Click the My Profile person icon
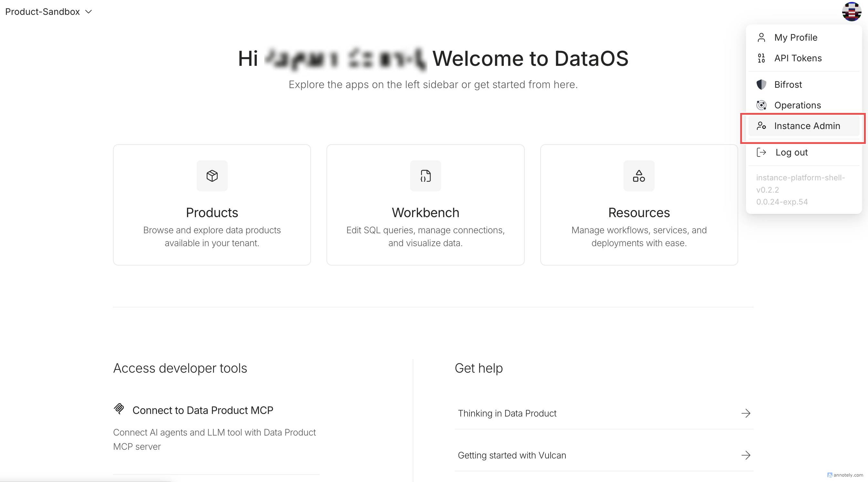 (761, 37)
